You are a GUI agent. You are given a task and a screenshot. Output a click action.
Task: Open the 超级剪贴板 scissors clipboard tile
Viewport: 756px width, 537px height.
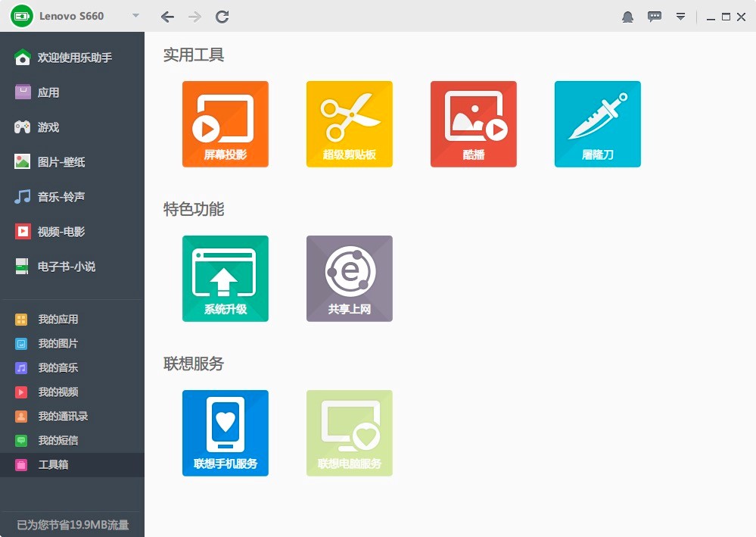(350, 124)
